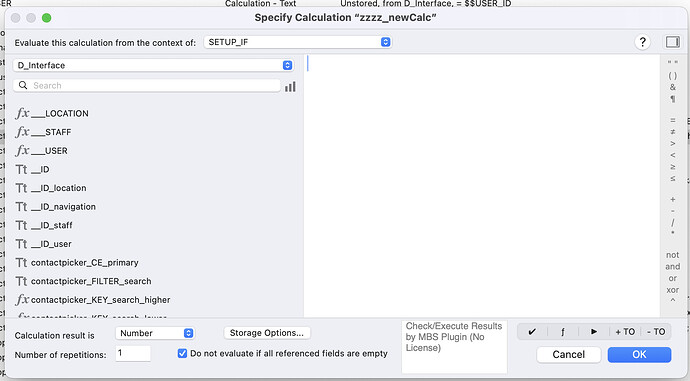The image size is (690, 381).
Task: Click the f function button
Action: click(563, 332)
